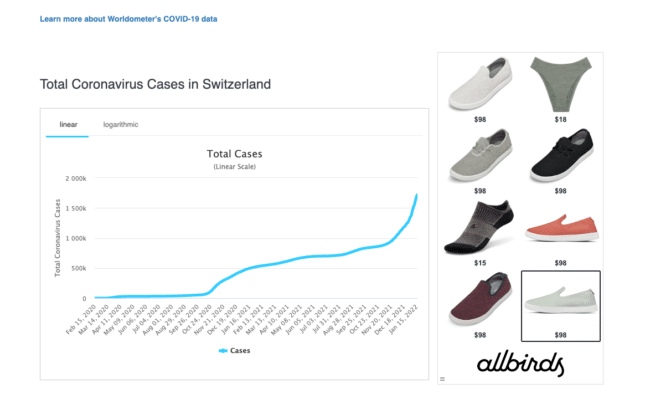Select the linear scale tab
The height and width of the screenshot is (399, 650).
[x=68, y=124]
